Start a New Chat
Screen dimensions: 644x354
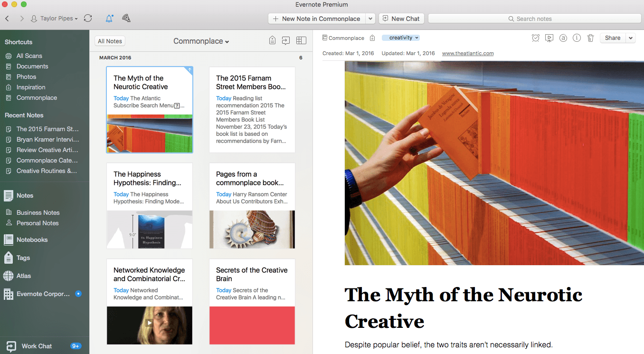(x=401, y=19)
